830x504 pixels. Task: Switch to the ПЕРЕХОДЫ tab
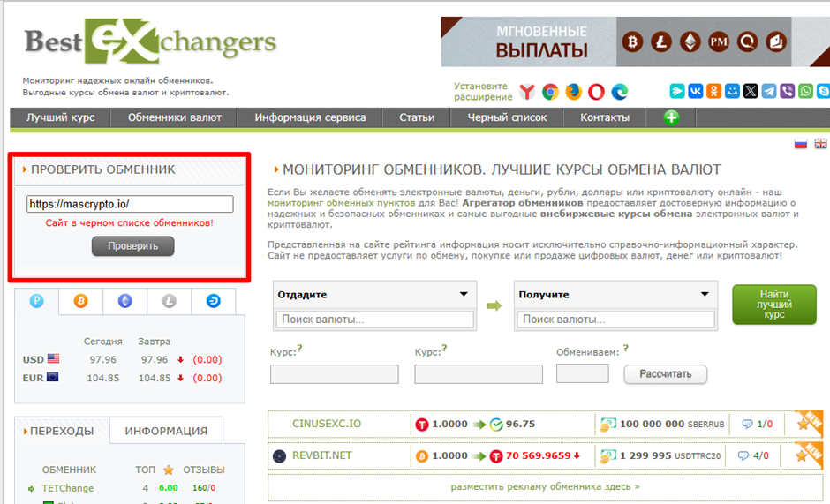pos(62,431)
